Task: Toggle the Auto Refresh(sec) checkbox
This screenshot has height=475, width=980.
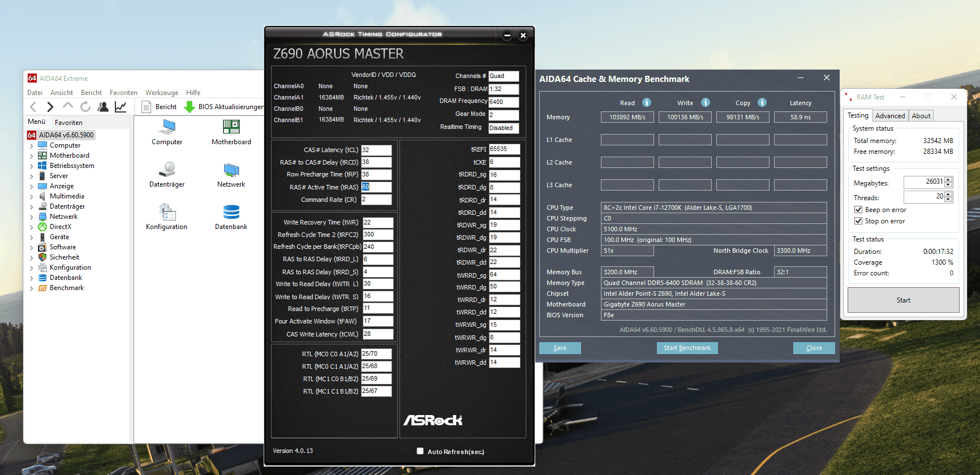Action: click(420, 451)
